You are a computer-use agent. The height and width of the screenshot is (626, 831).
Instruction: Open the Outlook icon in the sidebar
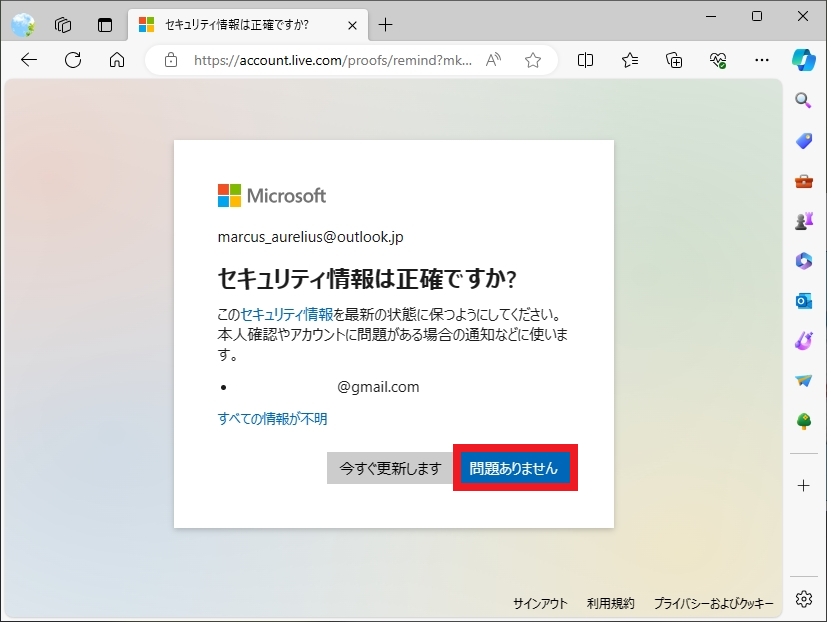[x=803, y=301]
